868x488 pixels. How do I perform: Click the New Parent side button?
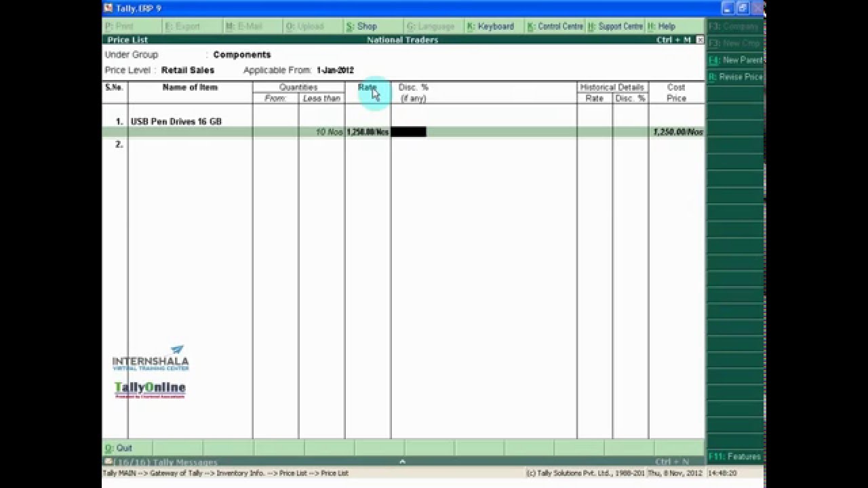point(735,60)
